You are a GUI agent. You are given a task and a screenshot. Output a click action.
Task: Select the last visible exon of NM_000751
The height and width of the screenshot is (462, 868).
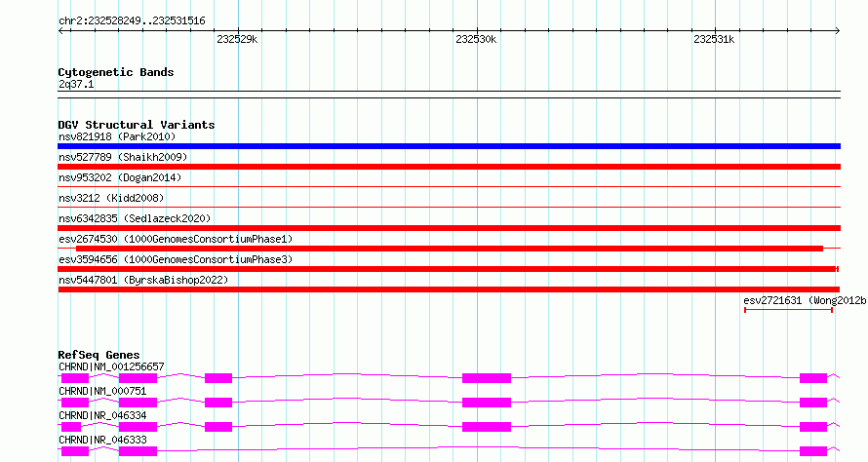pyautogui.click(x=813, y=403)
